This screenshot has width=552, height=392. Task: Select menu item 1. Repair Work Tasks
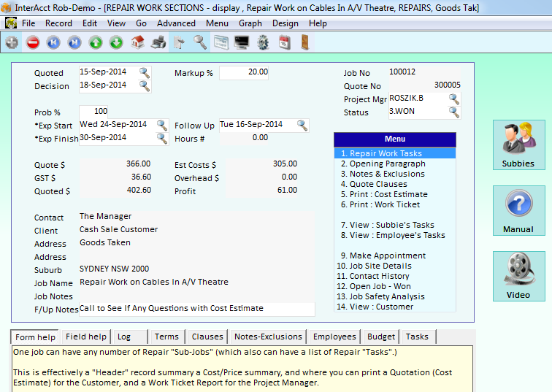[x=394, y=153]
